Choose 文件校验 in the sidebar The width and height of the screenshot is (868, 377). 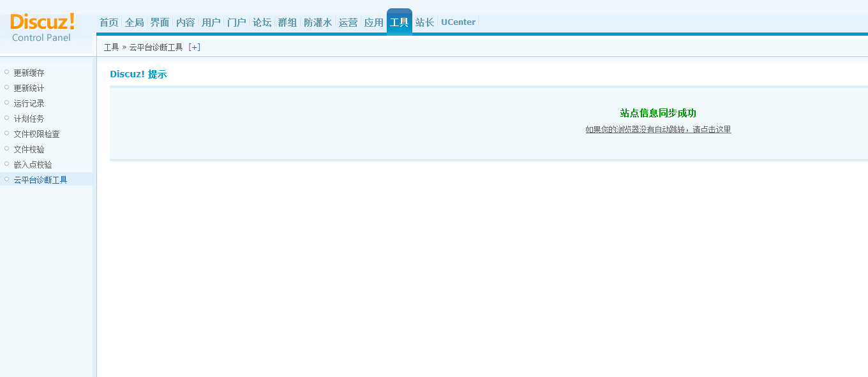coord(29,149)
